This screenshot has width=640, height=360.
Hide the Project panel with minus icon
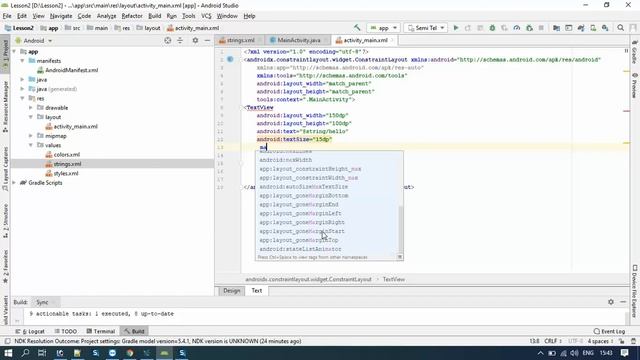(x=207, y=40)
